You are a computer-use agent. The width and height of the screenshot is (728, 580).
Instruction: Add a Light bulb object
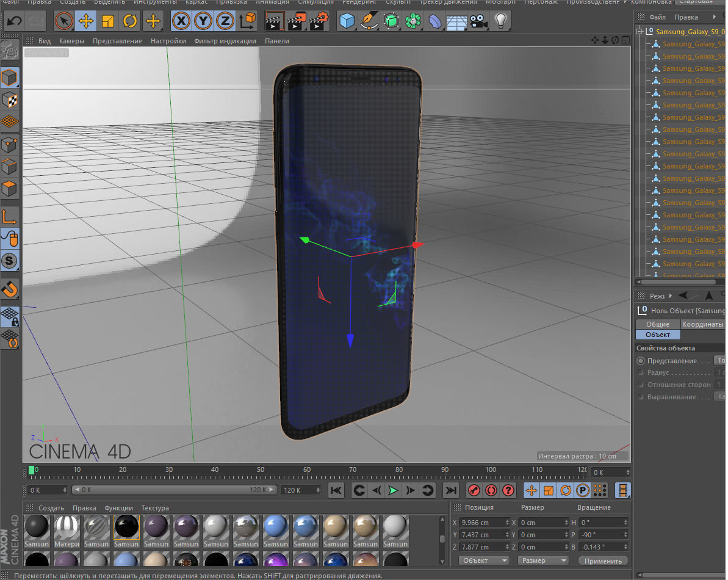pos(500,21)
